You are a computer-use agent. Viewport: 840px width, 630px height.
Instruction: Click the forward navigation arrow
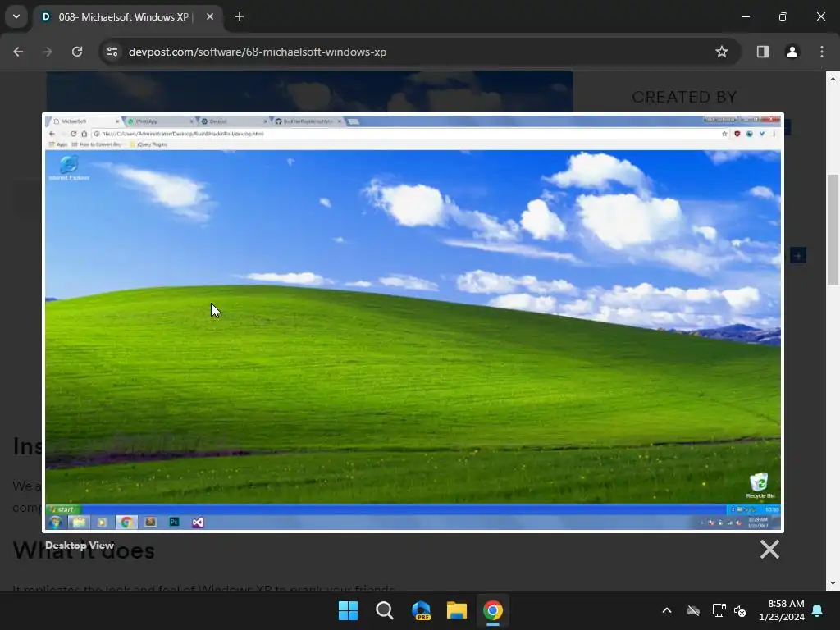(x=48, y=52)
